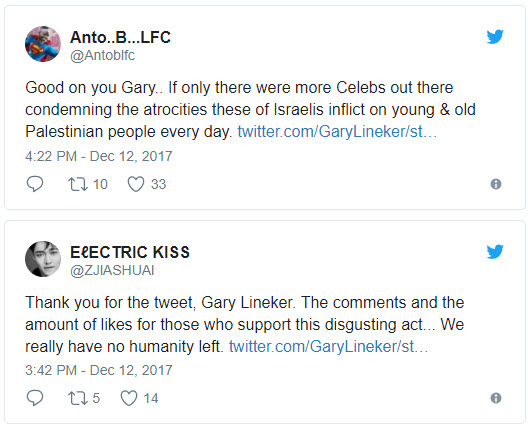Open the ELECTRIC KISS display name
Screen dimensions: 528x425
click(130, 252)
